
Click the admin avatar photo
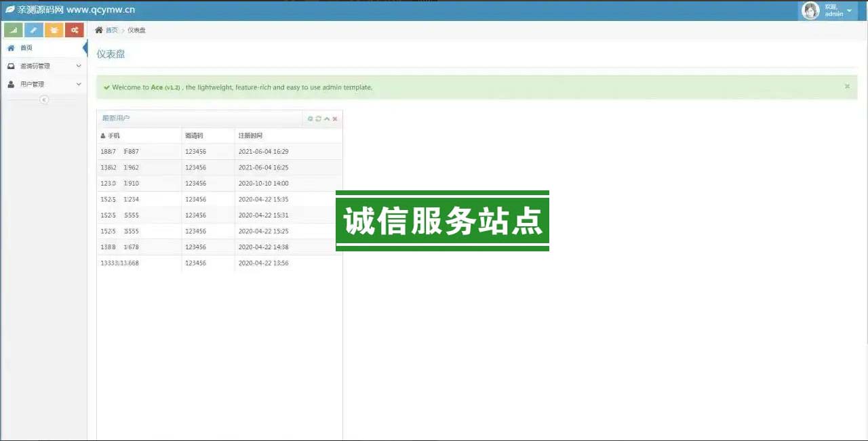click(810, 10)
